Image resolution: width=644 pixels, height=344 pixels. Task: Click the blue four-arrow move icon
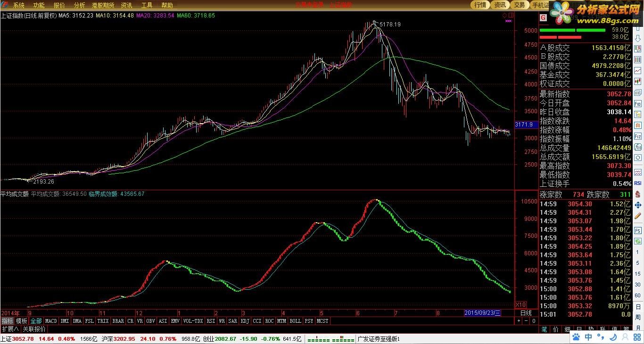[x=638, y=205]
